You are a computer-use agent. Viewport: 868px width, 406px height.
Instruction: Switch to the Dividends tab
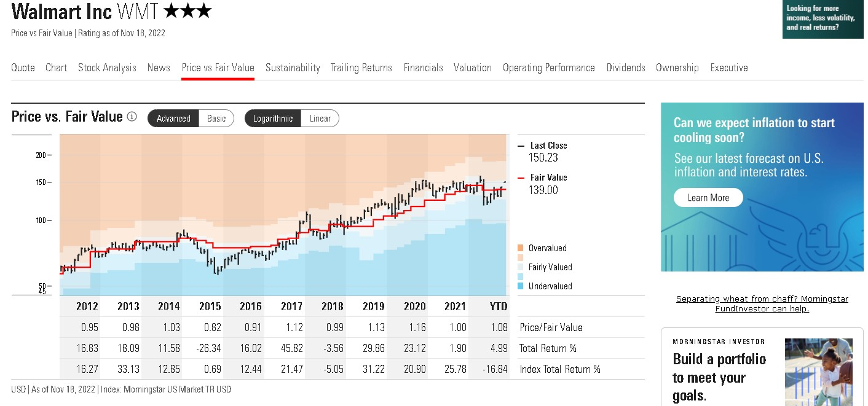tap(626, 68)
